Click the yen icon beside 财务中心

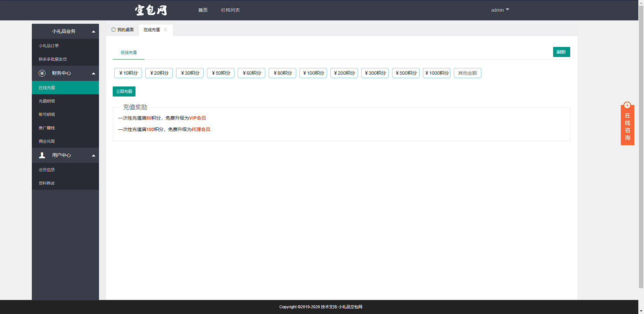click(x=42, y=73)
